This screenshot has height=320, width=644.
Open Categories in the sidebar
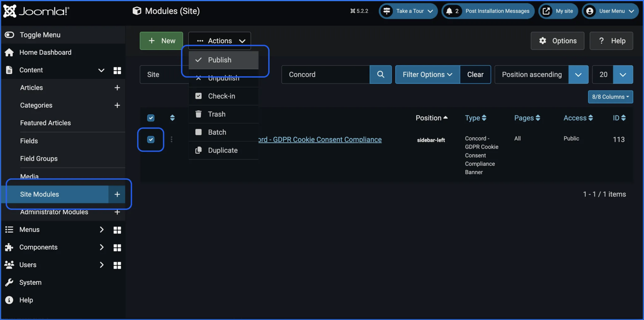pos(36,105)
